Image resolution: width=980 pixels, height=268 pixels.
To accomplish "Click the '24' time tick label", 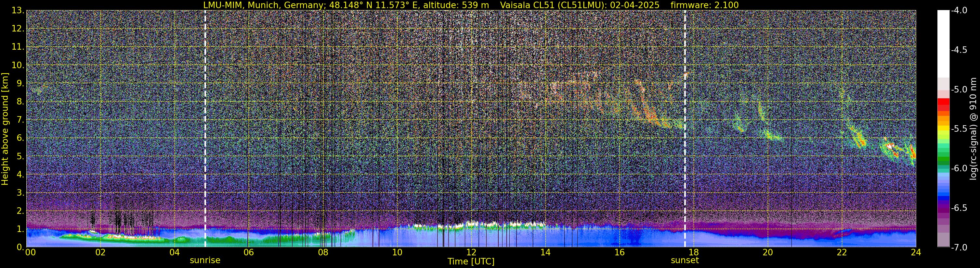I will pyautogui.click(x=916, y=253).
